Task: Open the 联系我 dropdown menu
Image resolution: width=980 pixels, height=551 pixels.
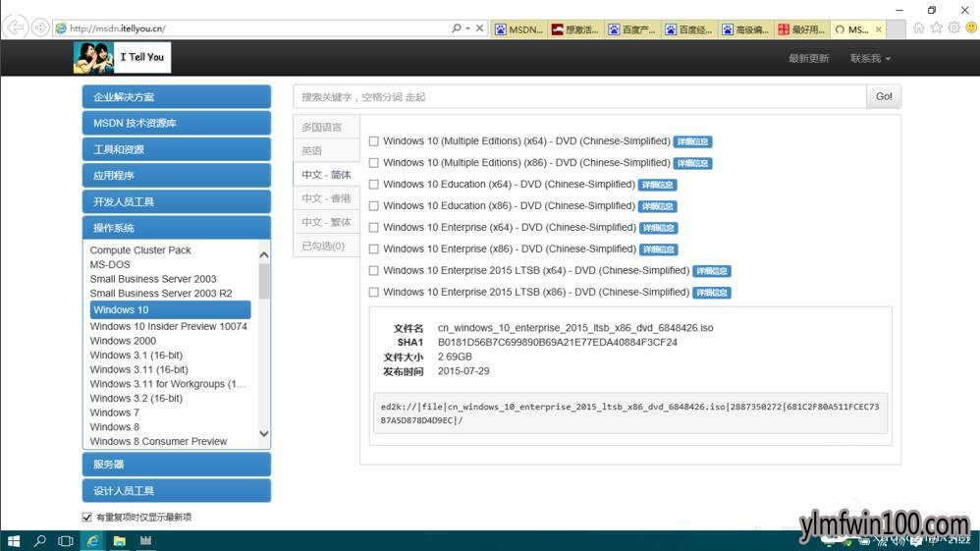Action: coord(870,58)
